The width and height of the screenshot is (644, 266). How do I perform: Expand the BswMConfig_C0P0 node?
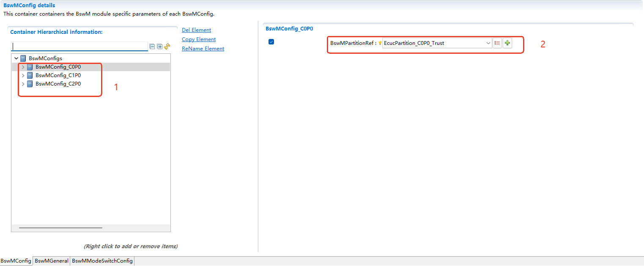click(23, 66)
